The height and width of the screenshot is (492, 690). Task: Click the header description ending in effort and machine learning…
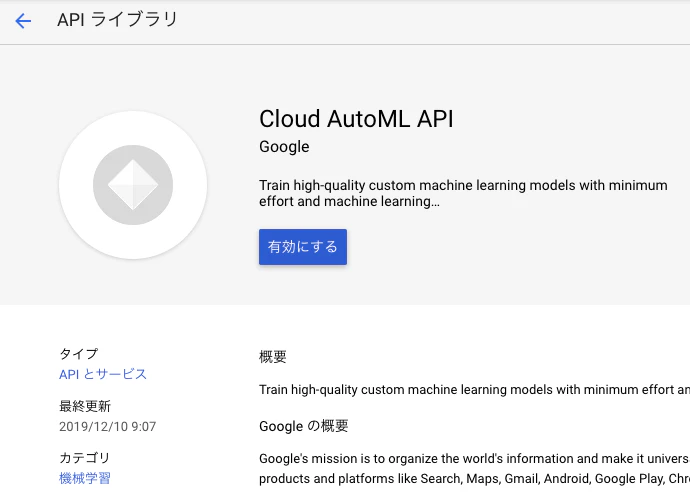click(463, 193)
